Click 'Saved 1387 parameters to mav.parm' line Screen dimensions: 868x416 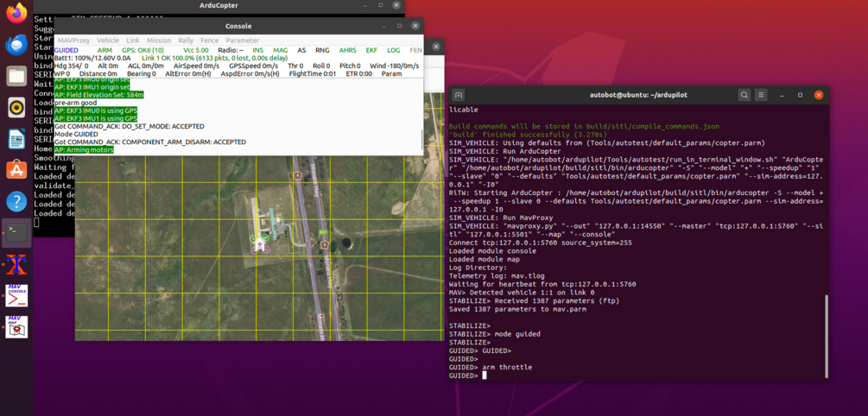pyautogui.click(x=517, y=309)
